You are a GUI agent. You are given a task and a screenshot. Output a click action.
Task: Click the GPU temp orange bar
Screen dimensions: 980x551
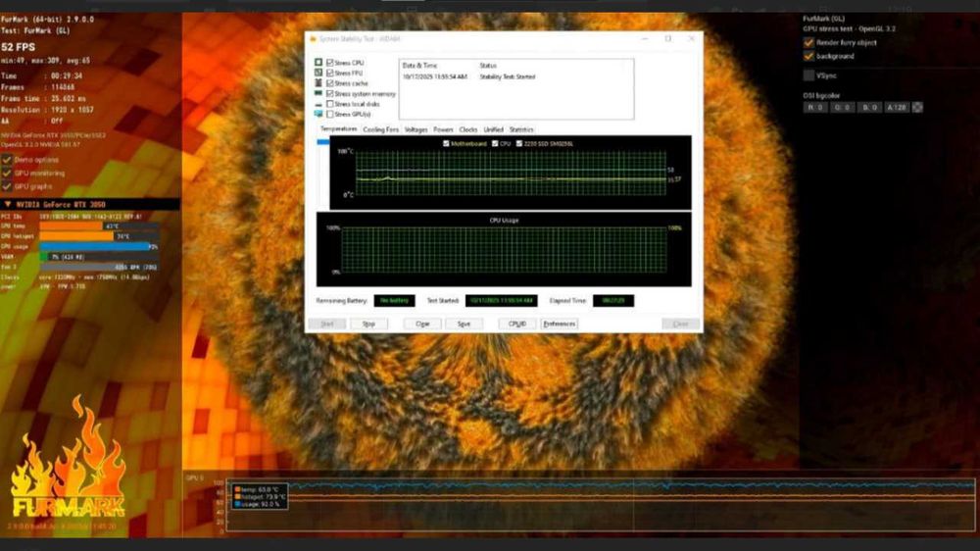coord(71,225)
